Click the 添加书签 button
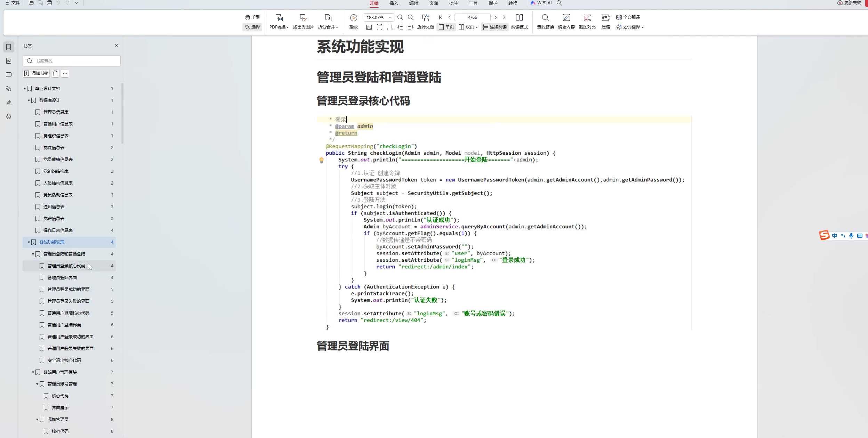This screenshot has width=868, height=438. coord(36,73)
